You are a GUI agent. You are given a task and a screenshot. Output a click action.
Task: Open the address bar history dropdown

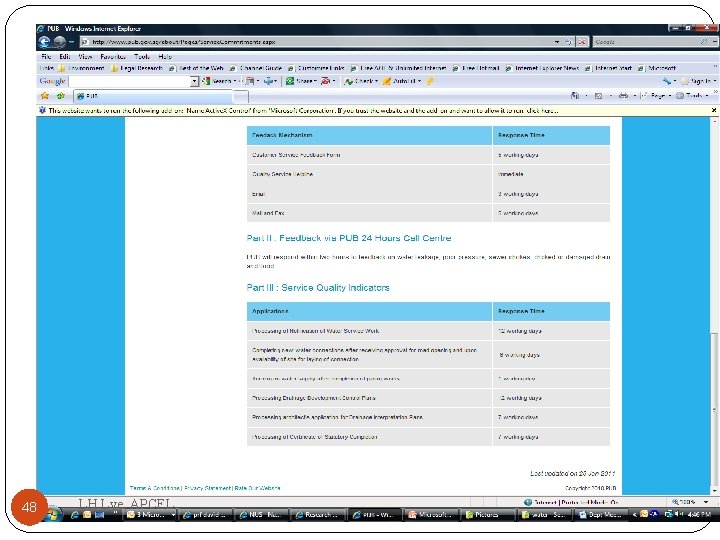pos(557,42)
